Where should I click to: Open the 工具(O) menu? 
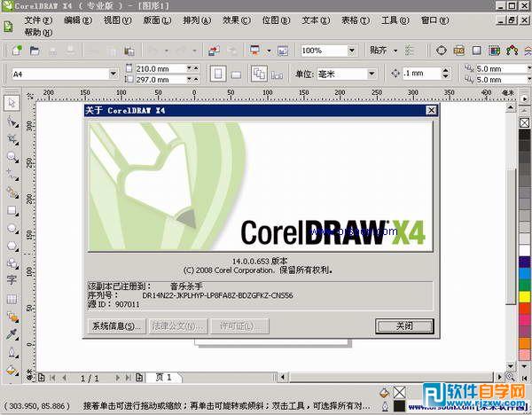click(x=395, y=20)
